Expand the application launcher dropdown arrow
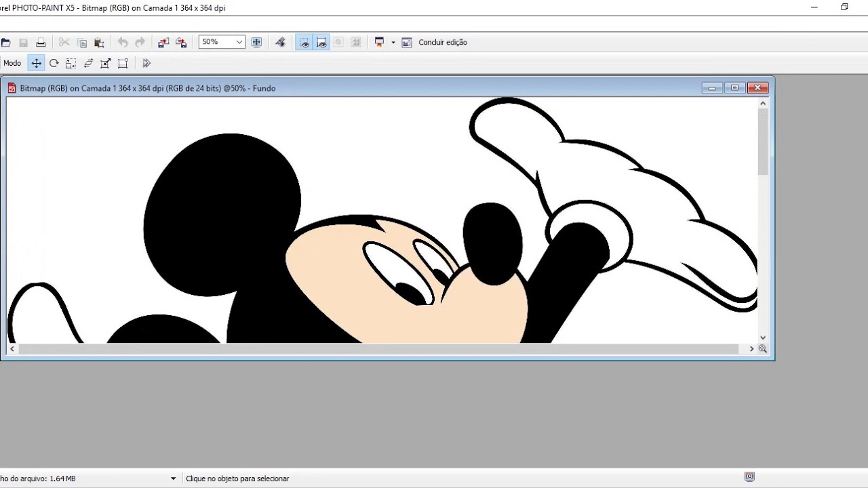 pyautogui.click(x=393, y=43)
